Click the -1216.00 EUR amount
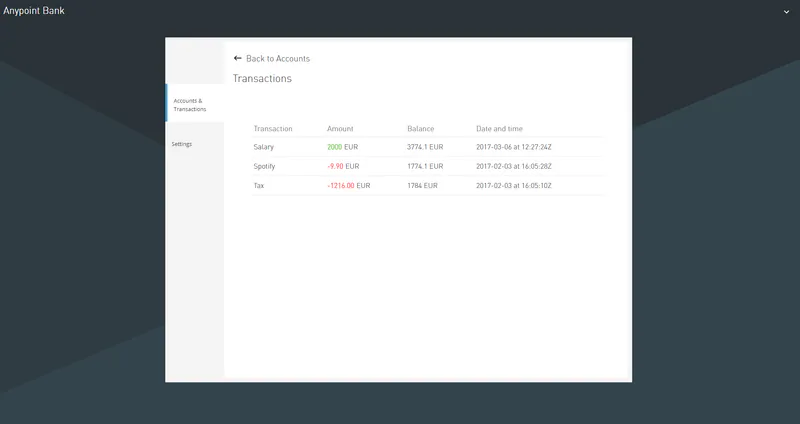 pos(348,185)
